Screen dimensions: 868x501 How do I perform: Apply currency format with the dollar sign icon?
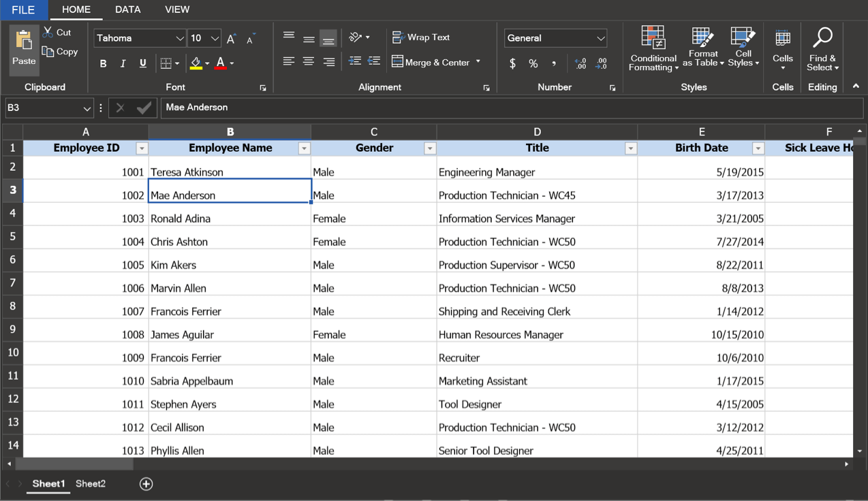pyautogui.click(x=512, y=63)
